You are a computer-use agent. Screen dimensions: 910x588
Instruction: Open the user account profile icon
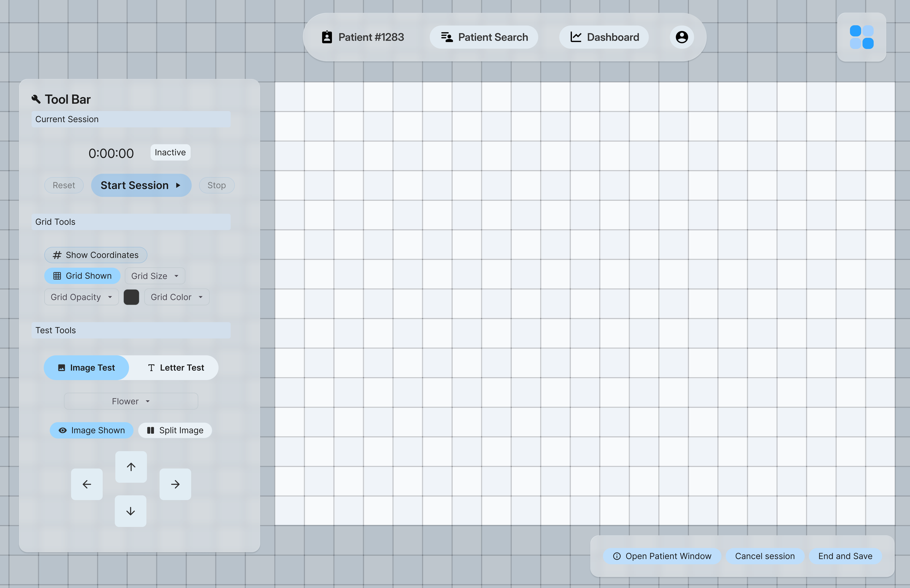point(682,37)
